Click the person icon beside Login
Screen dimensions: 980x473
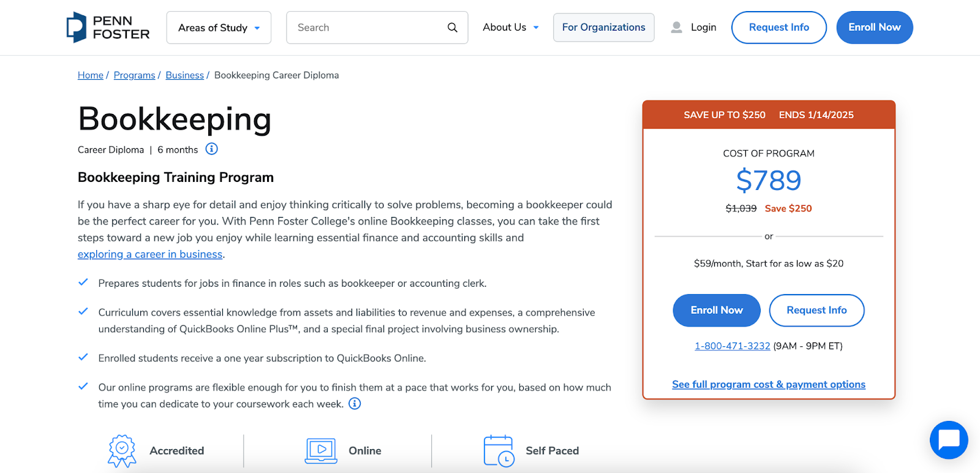click(676, 27)
